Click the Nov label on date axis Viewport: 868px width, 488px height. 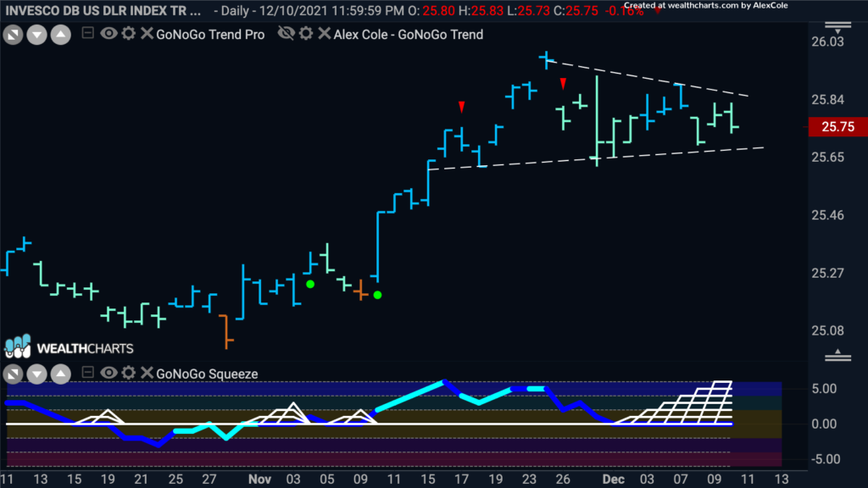tap(259, 480)
